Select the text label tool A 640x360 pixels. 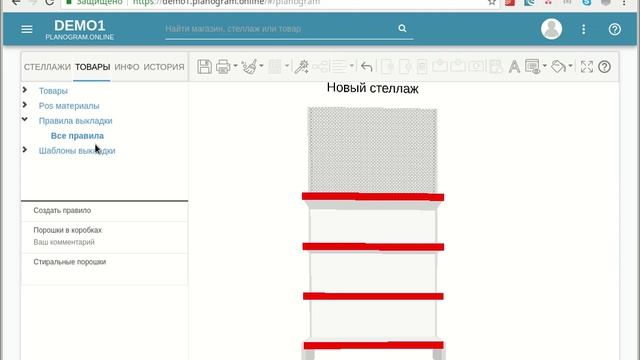click(514, 67)
